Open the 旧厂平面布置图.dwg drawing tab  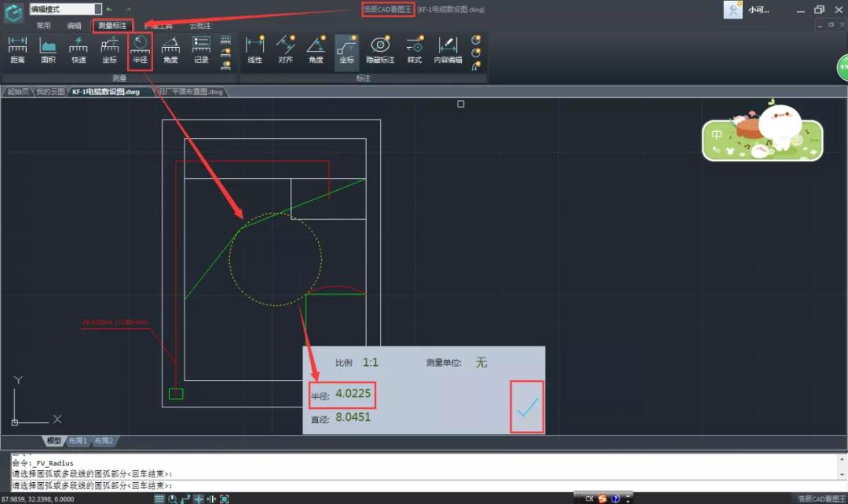(191, 92)
